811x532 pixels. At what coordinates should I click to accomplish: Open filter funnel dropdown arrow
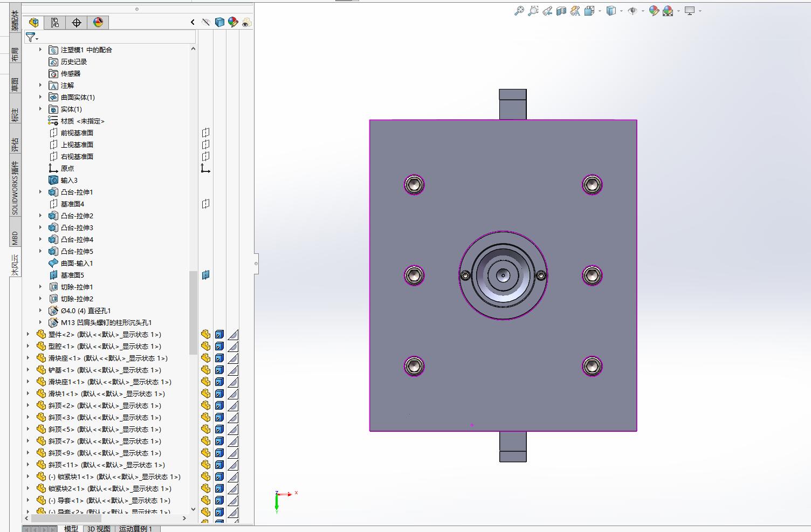pyautogui.click(x=37, y=39)
